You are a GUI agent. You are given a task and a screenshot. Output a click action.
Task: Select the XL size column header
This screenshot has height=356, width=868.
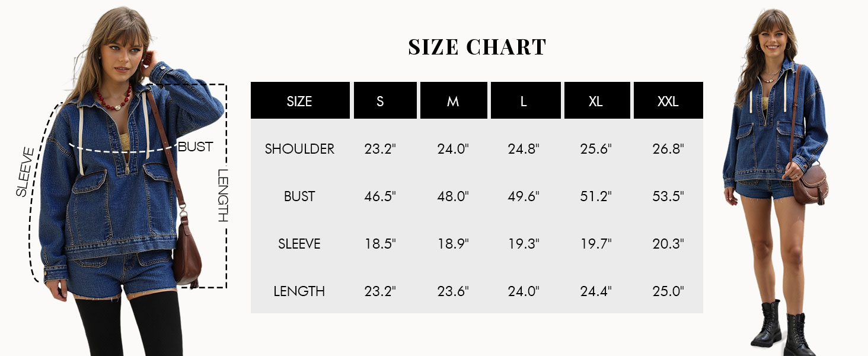click(596, 101)
